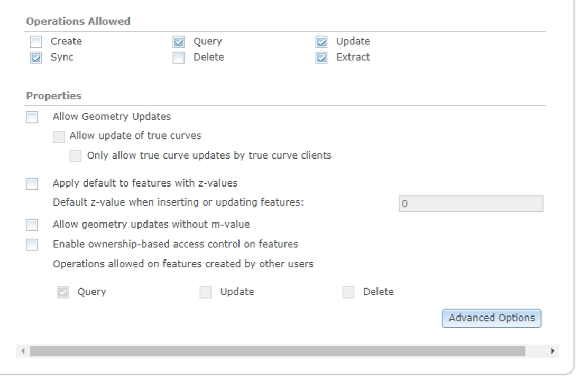Enable Allow Geometry Updates

coord(33,116)
